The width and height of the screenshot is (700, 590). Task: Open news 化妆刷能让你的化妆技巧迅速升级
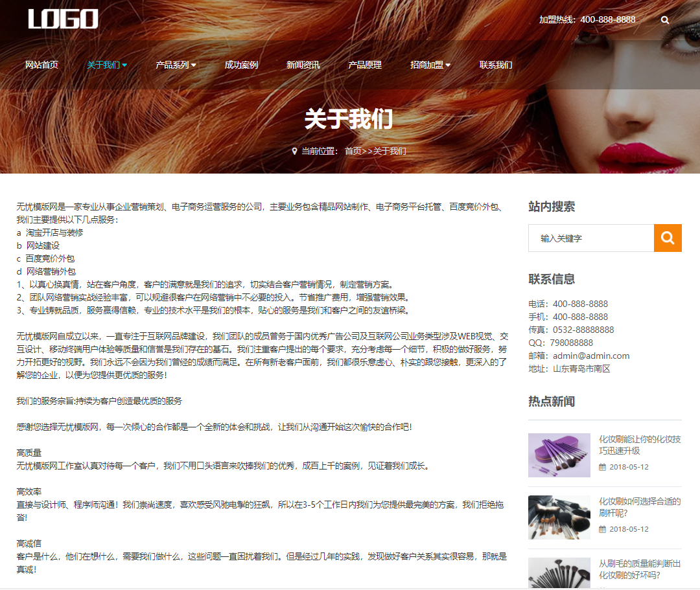pos(640,445)
